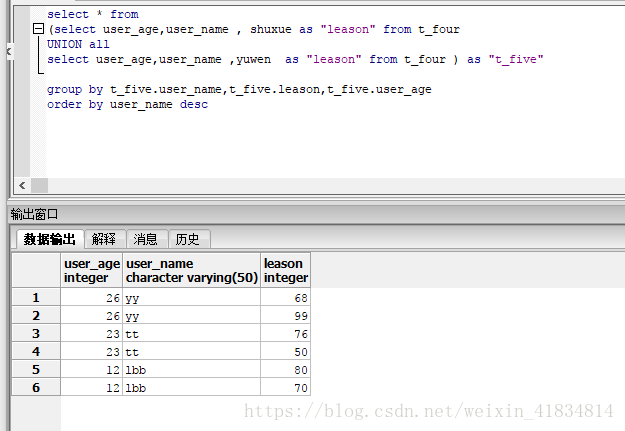The height and width of the screenshot is (431, 625).
Task: Click the 输出窗口 panel title
Action: 34,214
